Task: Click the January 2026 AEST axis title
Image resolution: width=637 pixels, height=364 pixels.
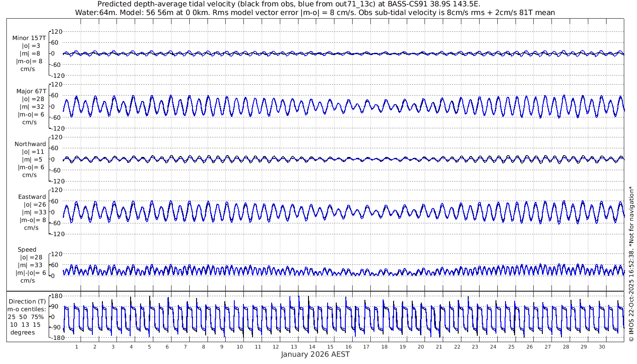Action: click(315, 354)
